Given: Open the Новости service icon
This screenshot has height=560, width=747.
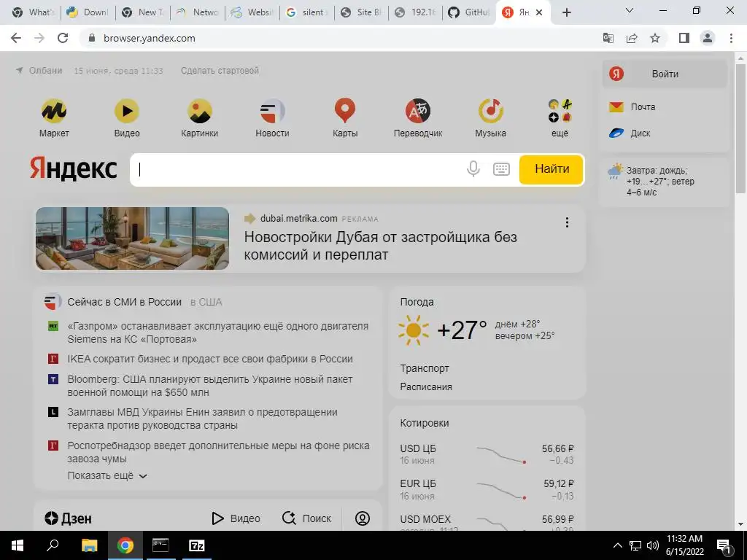Looking at the screenshot, I should pyautogui.click(x=272, y=111).
